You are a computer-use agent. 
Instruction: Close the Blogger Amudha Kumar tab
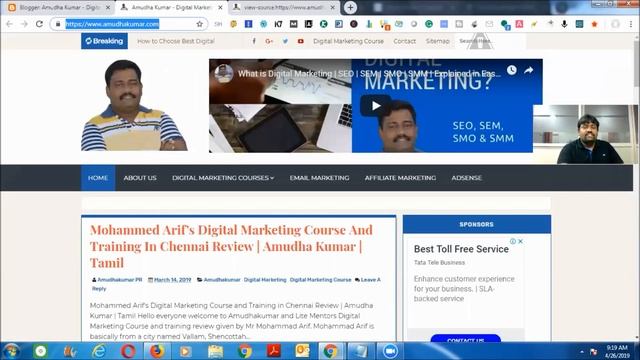[x=108, y=7]
